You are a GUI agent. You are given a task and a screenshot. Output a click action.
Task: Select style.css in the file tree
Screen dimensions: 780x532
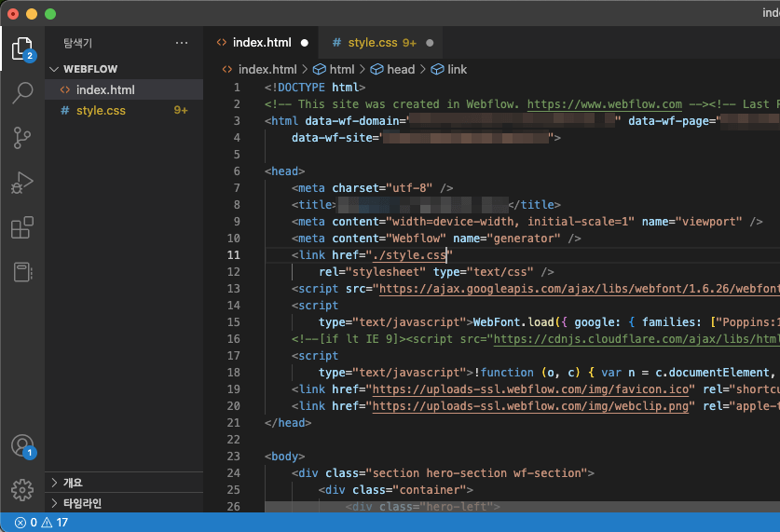[124, 110]
